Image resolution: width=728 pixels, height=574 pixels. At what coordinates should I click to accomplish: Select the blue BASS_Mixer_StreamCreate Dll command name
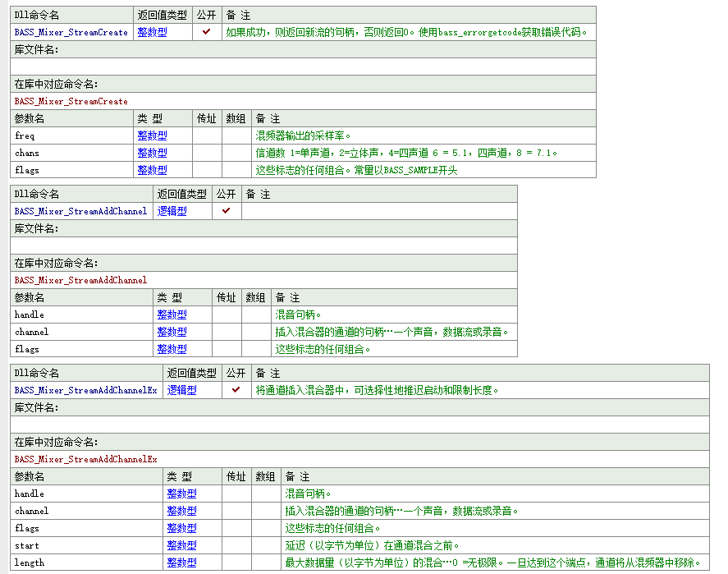click(x=71, y=32)
